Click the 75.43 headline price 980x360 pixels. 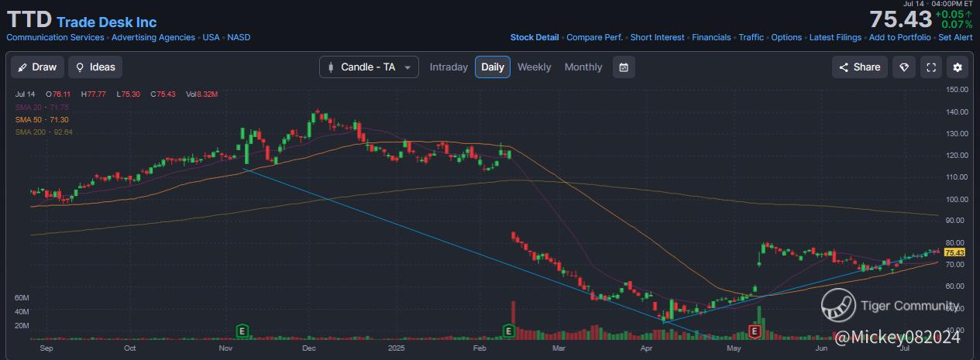(899, 19)
